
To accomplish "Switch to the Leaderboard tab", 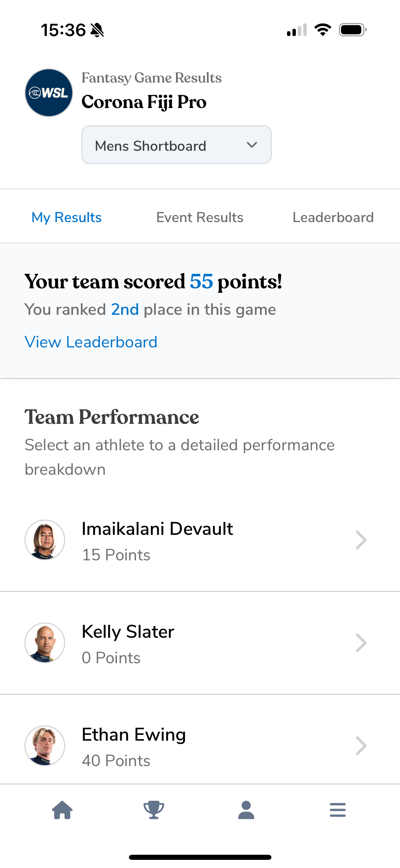I will (333, 217).
